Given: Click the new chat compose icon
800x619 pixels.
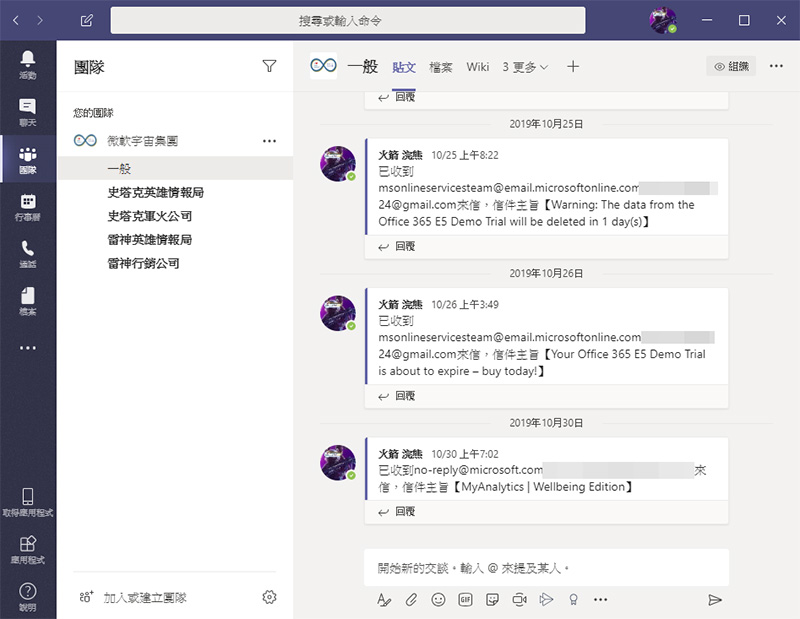Looking at the screenshot, I should (87, 20).
